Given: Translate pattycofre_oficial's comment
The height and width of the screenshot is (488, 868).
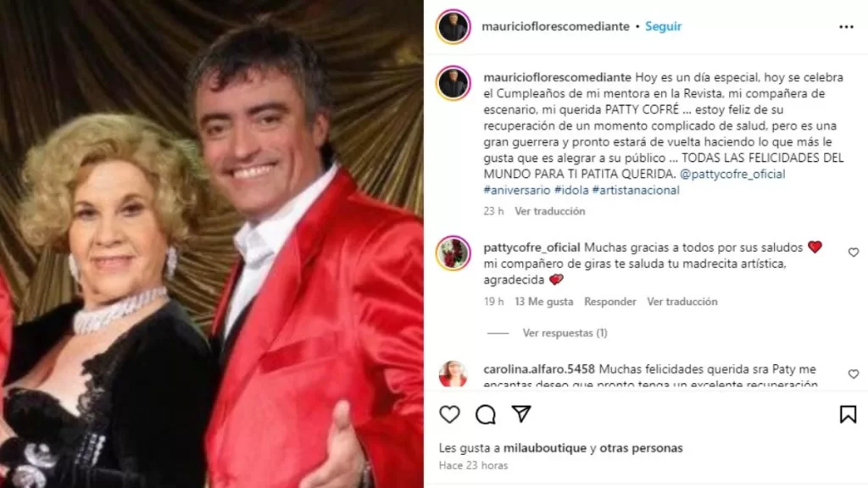Looking at the screenshot, I should click(682, 302).
